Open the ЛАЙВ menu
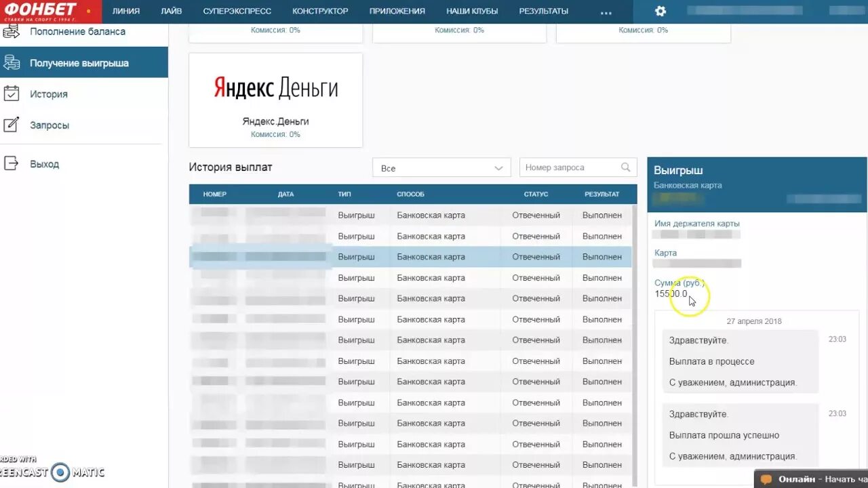Screen dimensions: 868x488 172,12
